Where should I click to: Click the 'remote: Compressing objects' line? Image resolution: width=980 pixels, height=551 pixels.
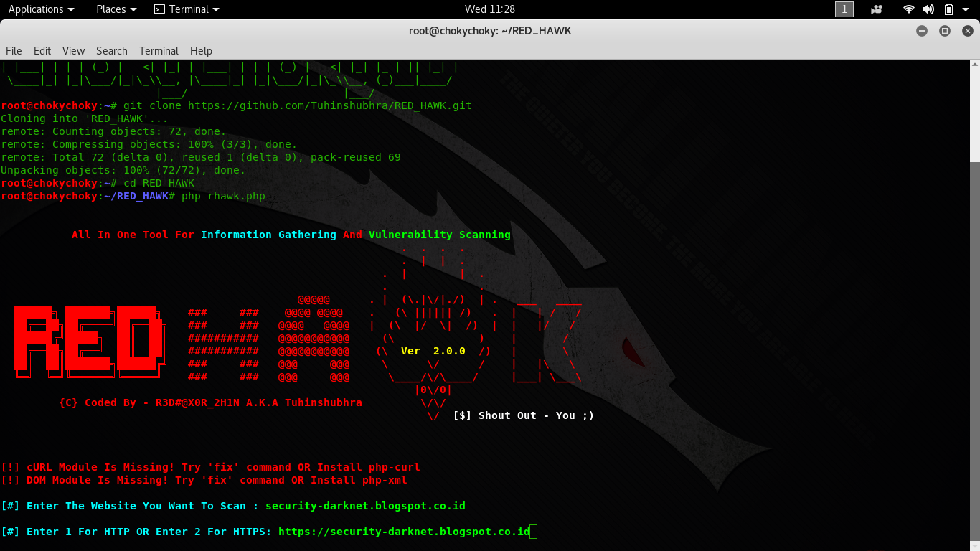(149, 144)
